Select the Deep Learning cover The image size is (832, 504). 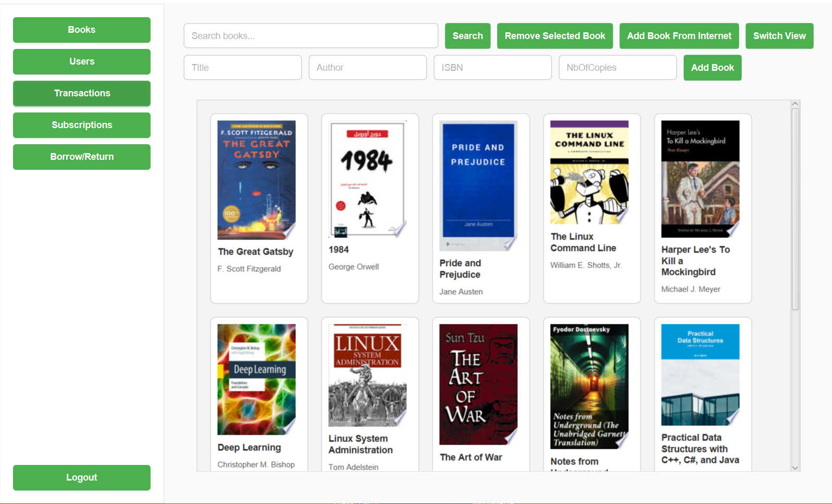256,380
